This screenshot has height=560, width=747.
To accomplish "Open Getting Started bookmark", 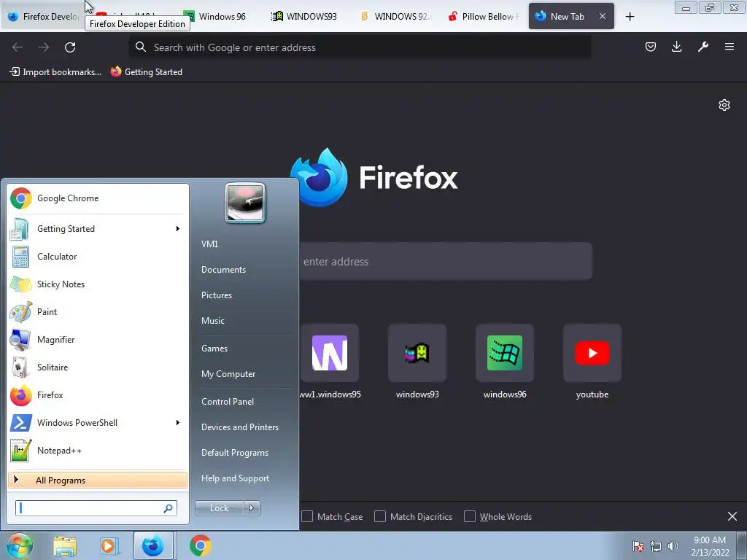I will (x=147, y=72).
